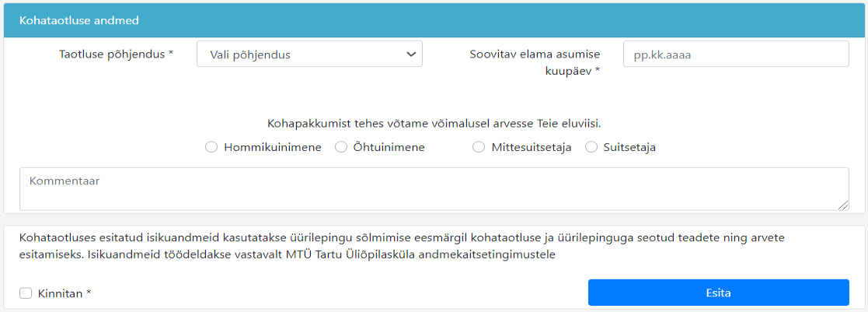Click the Kohataotluse andmed header bar

click(x=434, y=20)
